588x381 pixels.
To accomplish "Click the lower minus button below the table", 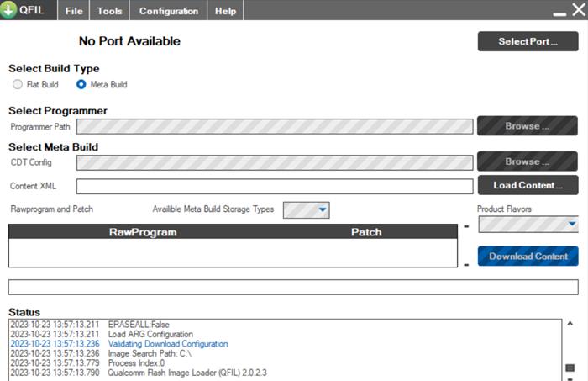I will [466, 265].
